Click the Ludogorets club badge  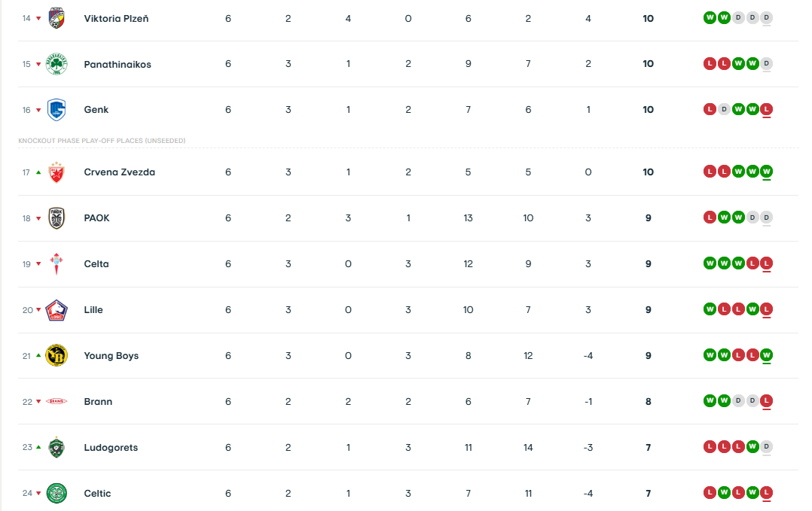(56, 448)
